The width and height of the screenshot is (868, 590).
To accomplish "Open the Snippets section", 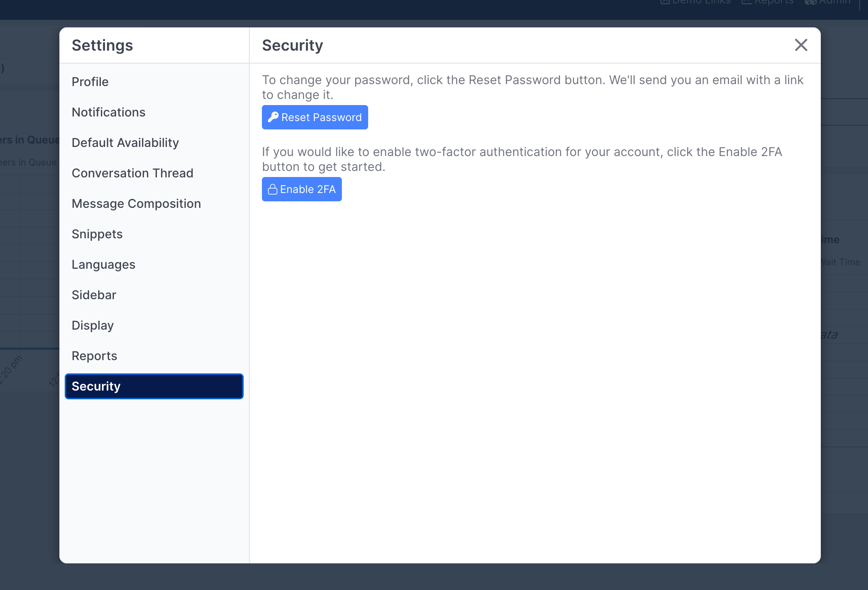I will [x=97, y=234].
